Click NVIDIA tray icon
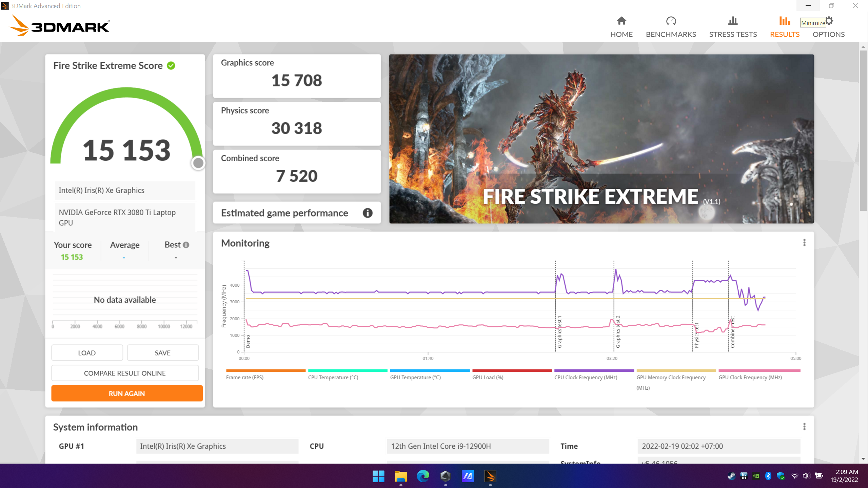The width and height of the screenshot is (868, 488). tap(756, 476)
